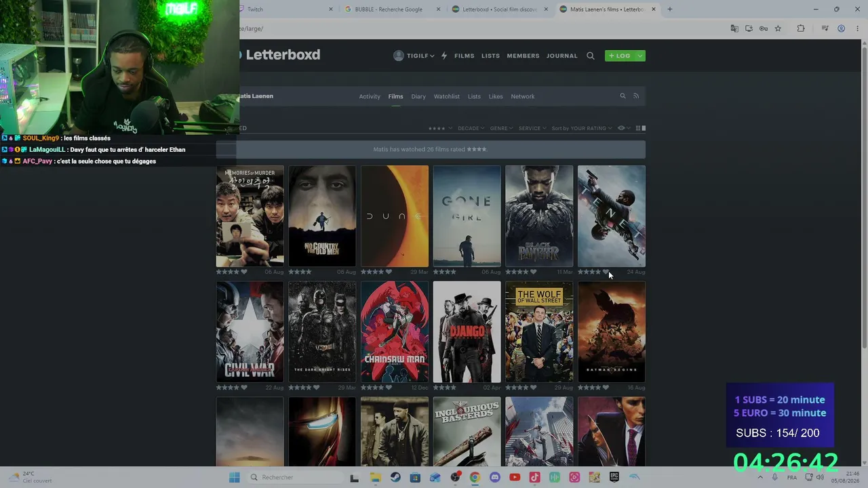
Task: Open Google Chrome on the taskbar
Action: 475,477
